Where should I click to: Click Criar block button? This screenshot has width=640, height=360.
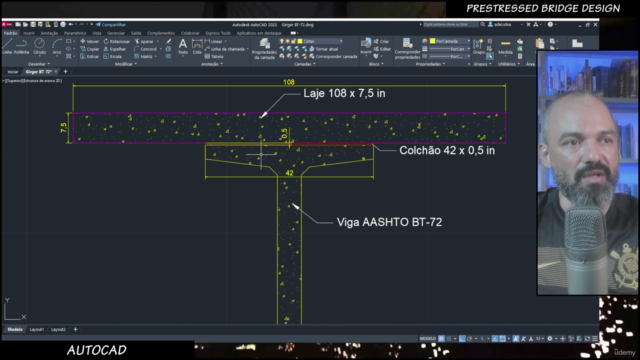pos(381,41)
